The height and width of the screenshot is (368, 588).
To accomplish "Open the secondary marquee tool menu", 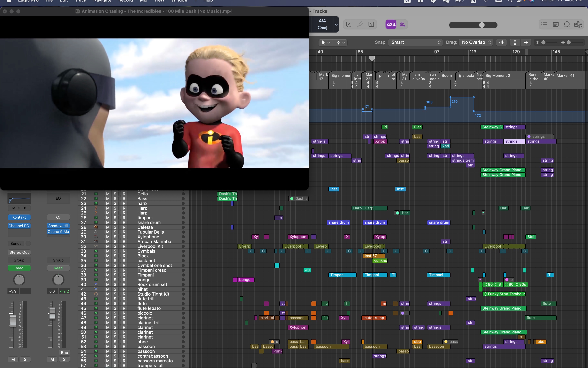I will 340,42.
